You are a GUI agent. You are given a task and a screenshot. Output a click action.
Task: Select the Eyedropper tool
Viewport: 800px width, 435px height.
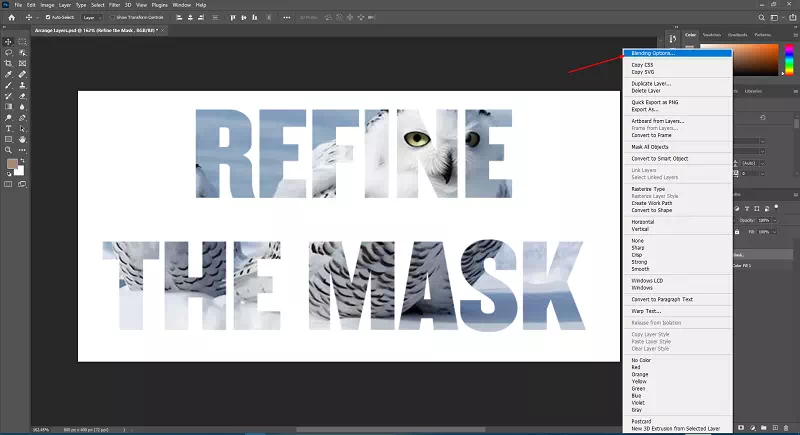[8, 74]
